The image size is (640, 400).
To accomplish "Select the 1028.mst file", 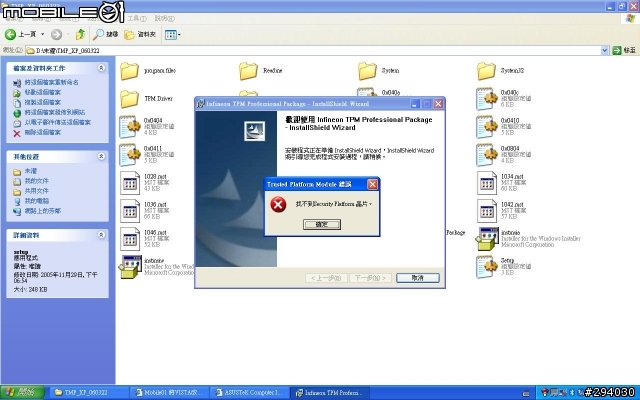I will point(145,182).
